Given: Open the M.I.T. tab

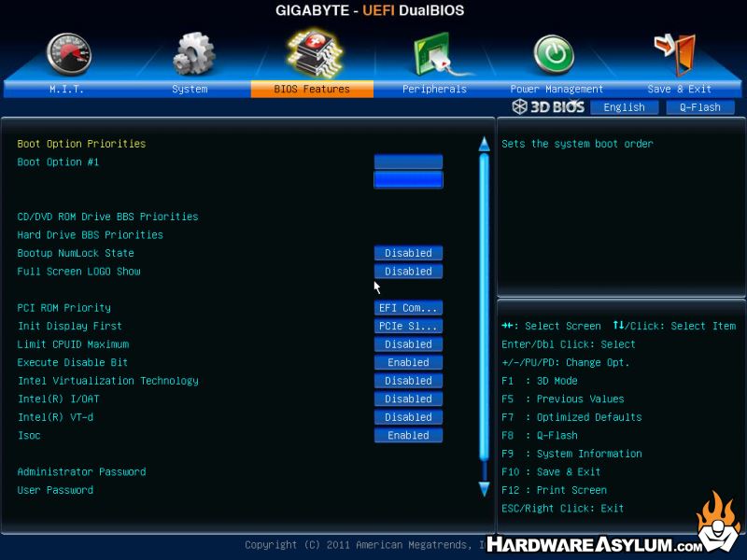Looking at the screenshot, I should 66,89.
